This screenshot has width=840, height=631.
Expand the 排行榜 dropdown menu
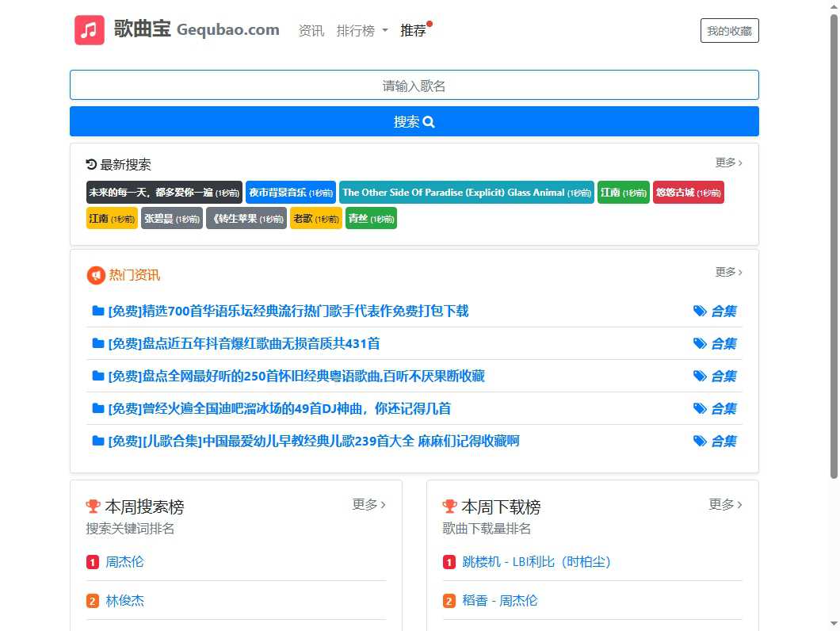click(362, 31)
